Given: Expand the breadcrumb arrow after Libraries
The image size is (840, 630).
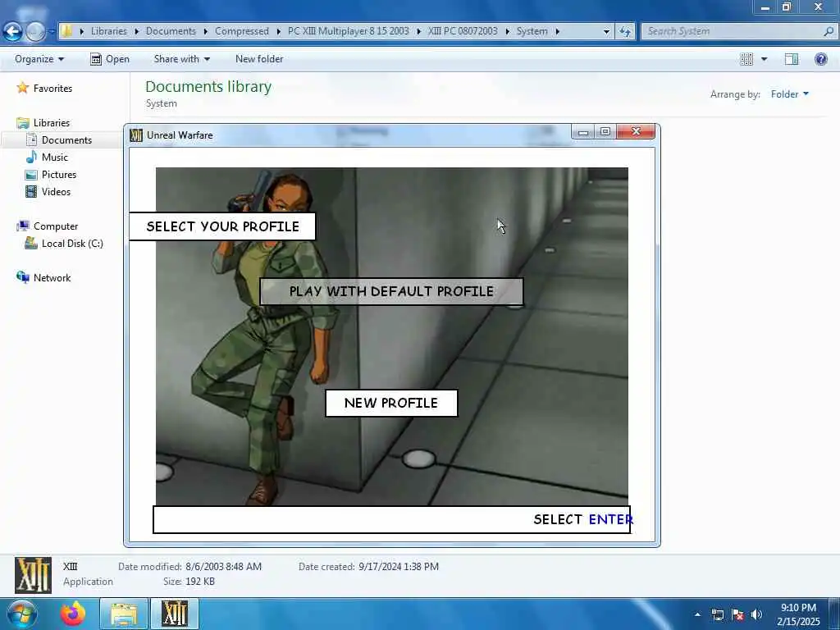Looking at the screenshot, I should coord(137,31).
